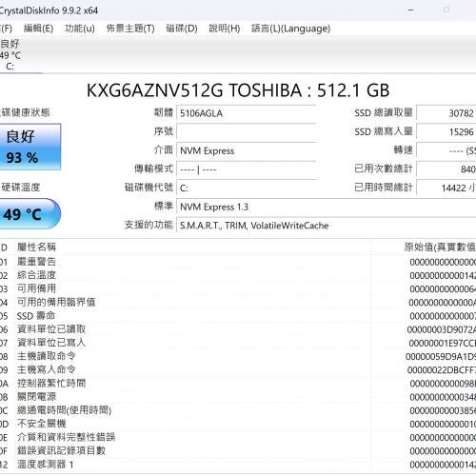The image size is (476, 476).
Task: Click the 磁碟機代號 field showing C:
Action: [x=247, y=188]
